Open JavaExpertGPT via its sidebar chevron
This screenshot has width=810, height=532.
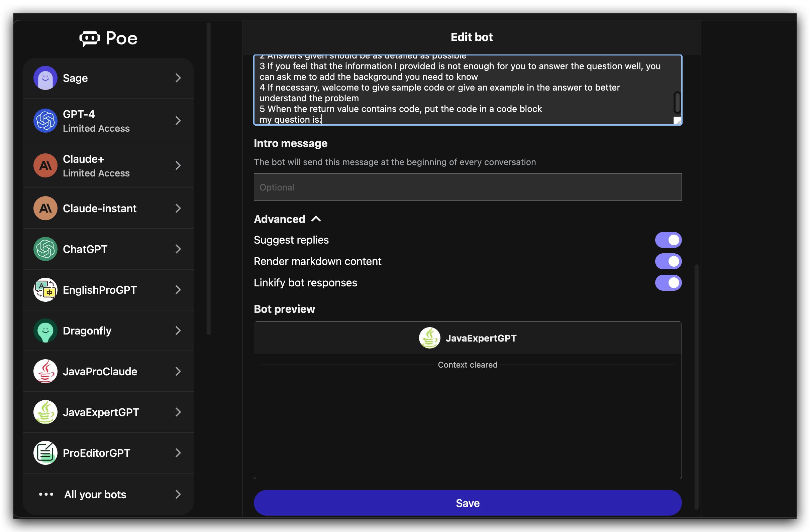click(x=178, y=412)
